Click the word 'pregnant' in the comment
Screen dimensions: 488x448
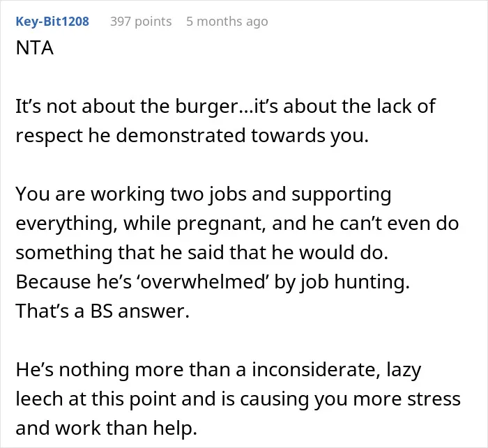tap(221, 224)
